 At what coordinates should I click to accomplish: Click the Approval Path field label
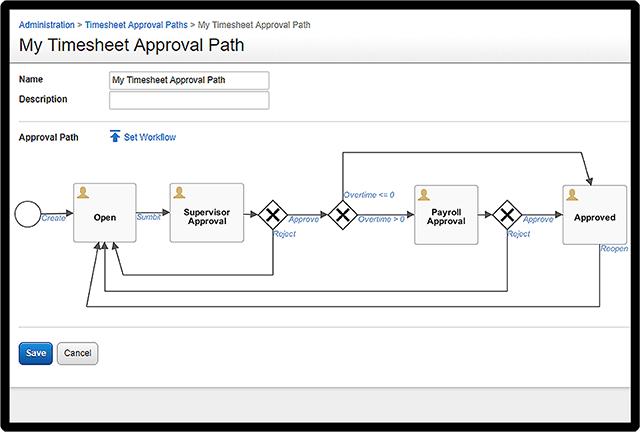tap(49, 137)
